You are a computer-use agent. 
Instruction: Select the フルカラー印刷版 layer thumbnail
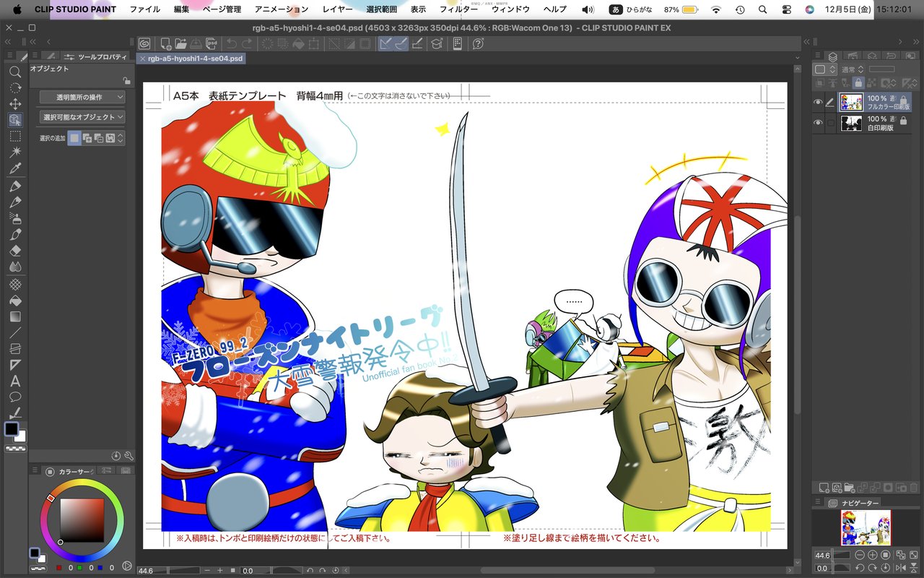click(853, 103)
